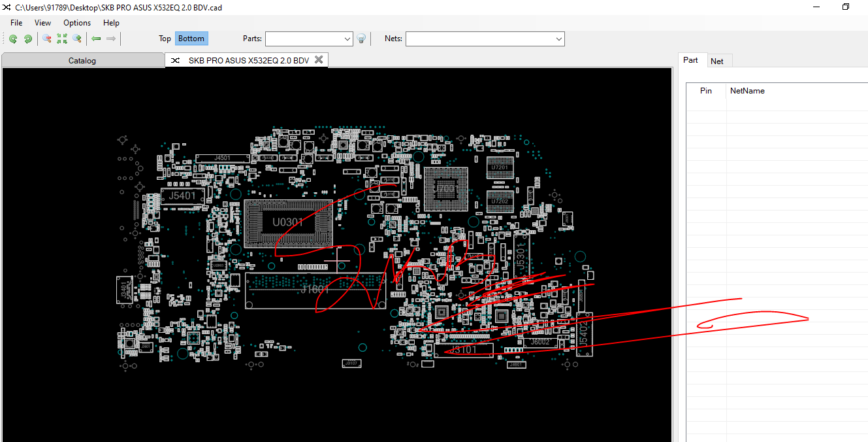
Task: Click the light bulb highlight icon
Action: [361, 39]
